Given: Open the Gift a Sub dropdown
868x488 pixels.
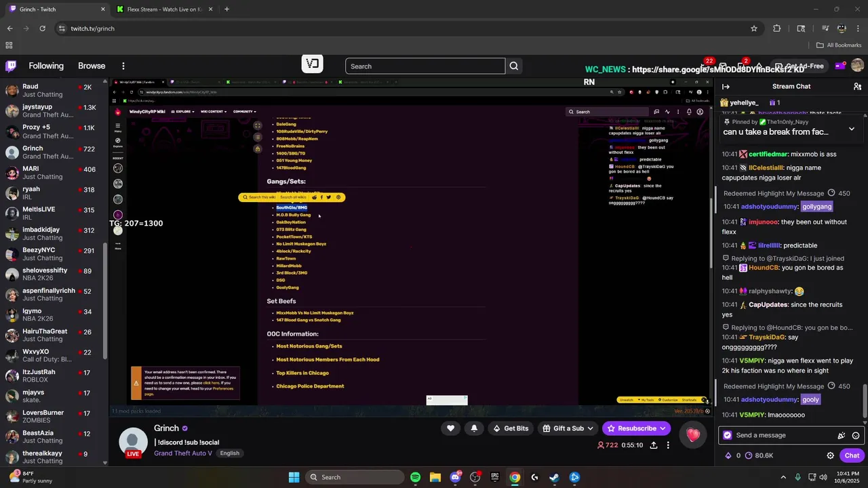Looking at the screenshot, I should pos(568,428).
